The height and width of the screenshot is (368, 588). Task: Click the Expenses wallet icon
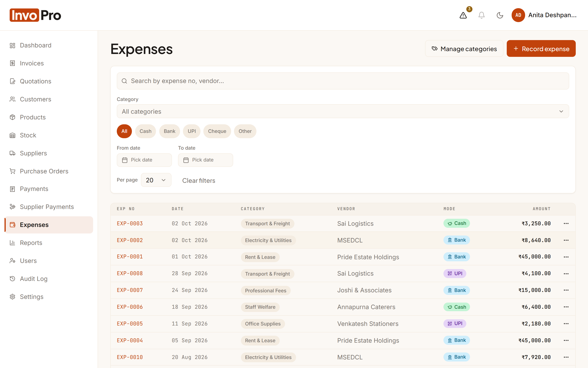click(x=12, y=225)
